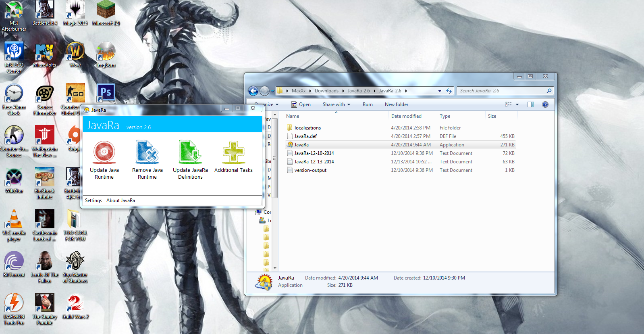This screenshot has height=334, width=644.
Task: Open the VLC media player desktop shortcut
Action: point(14,225)
